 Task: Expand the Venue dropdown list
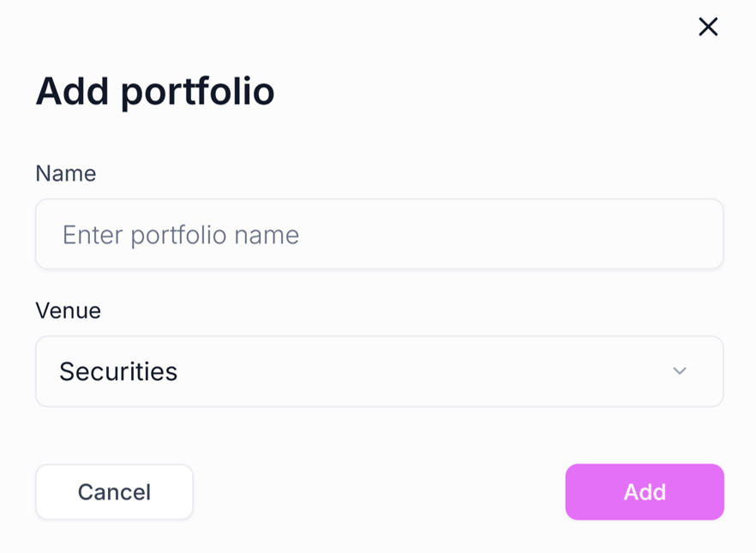(x=379, y=371)
